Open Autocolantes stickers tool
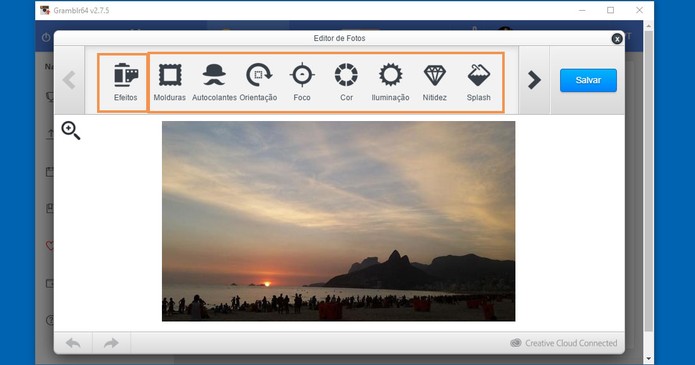The width and height of the screenshot is (695, 365). [x=214, y=82]
